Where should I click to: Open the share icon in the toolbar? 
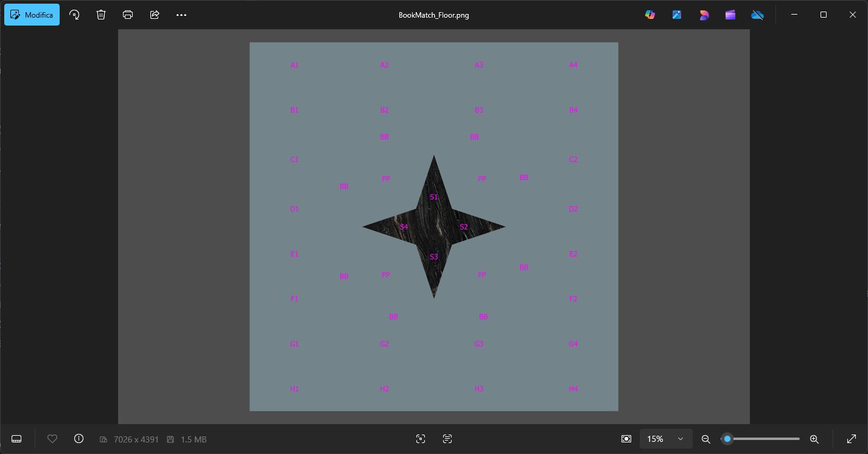(x=155, y=15)
